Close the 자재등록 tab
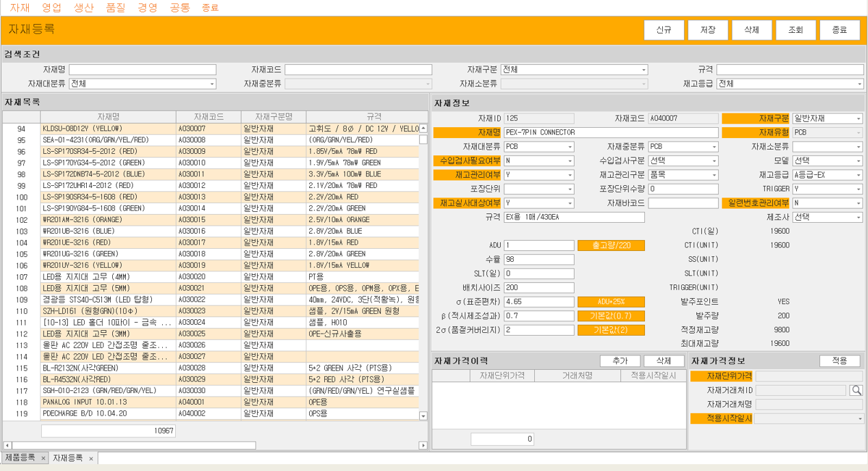The height and width of the screenshot is (471, 868). 91,458
